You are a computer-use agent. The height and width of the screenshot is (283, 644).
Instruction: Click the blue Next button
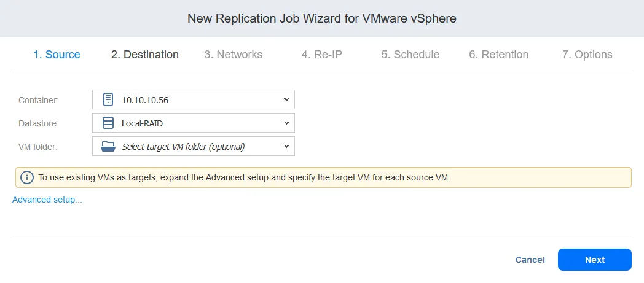pos(595,260)
